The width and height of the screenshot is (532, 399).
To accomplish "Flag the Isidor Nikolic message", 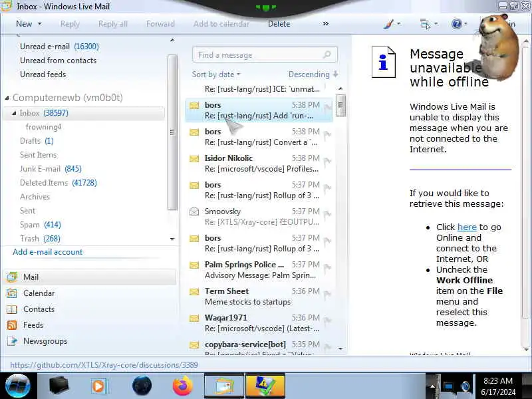I will 327,162.
